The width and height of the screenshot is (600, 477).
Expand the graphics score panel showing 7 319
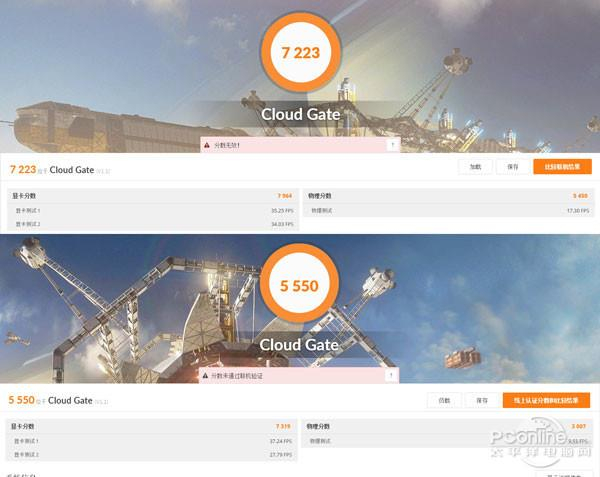[152, 426]
